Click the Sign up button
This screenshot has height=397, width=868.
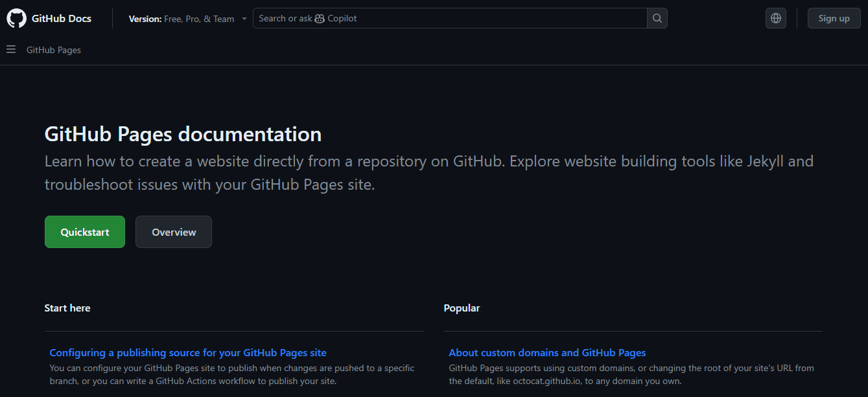click(834, 17)
